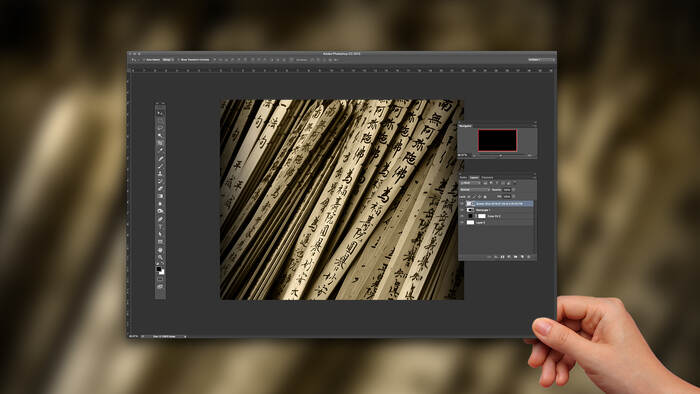The height and width of the screenshot is (394, 700).
Task: Toggle the lock all icon in Layers panel
Action: click(485, 196)
